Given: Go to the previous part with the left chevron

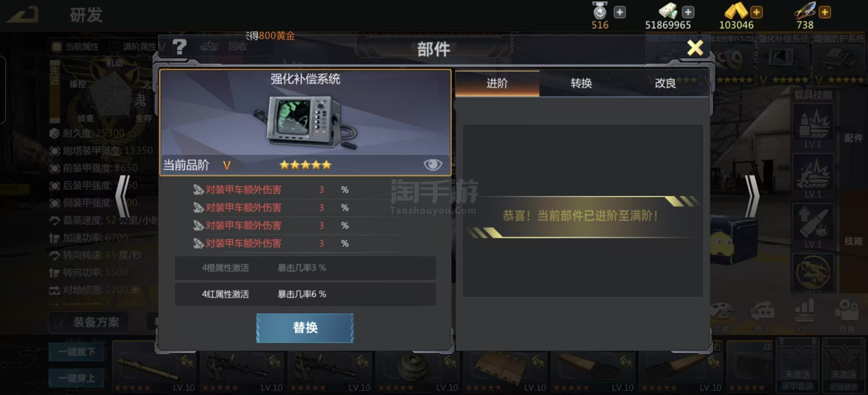Looking at the screenshot, I should point(122,196).
